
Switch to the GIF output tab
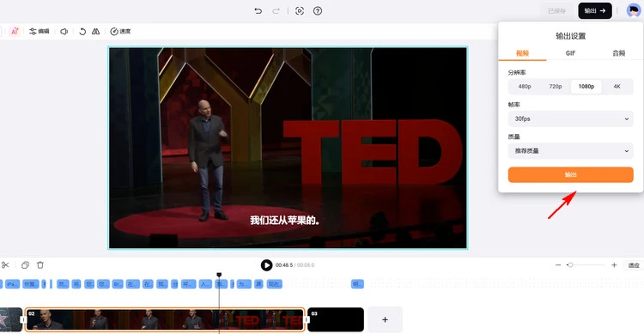click(570, 53)
